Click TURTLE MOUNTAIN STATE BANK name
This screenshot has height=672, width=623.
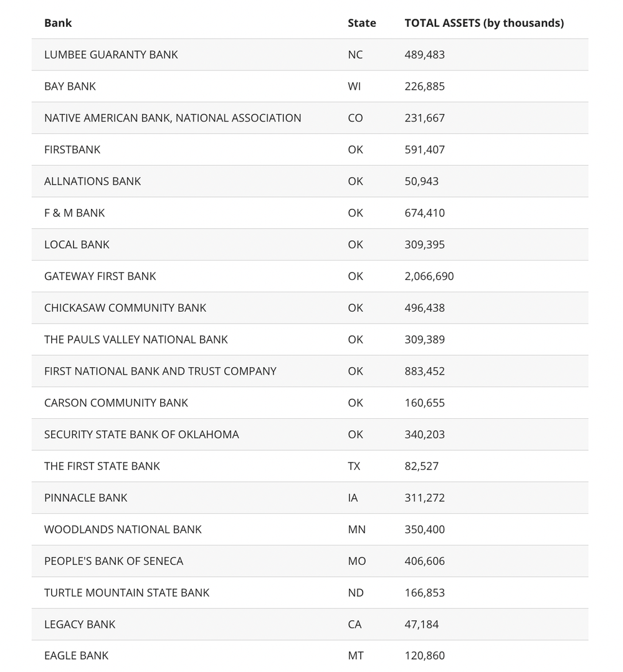[x=126, y=593]
